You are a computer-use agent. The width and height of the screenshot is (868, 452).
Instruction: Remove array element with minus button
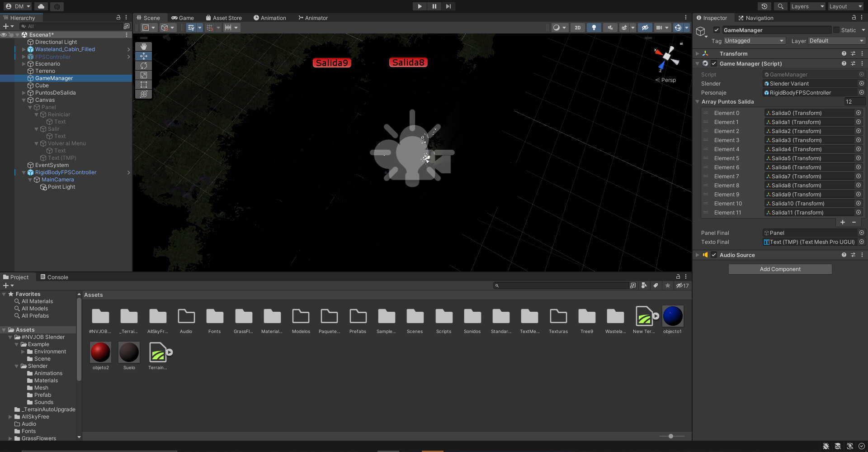click(854, 222)
